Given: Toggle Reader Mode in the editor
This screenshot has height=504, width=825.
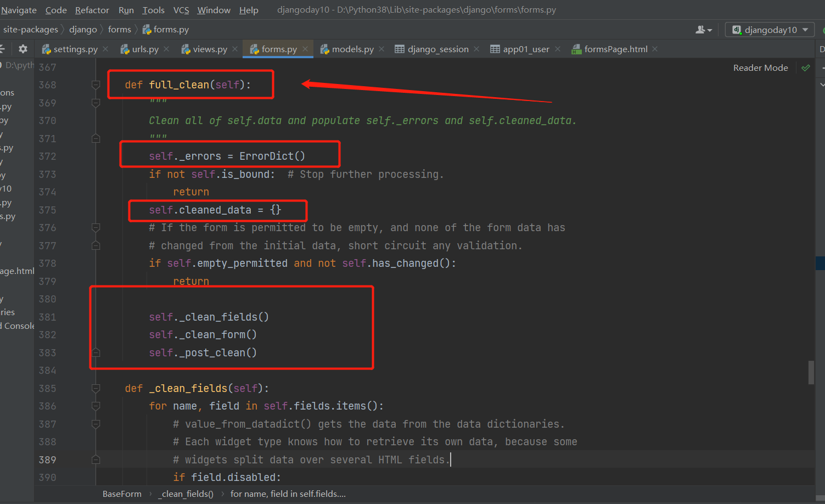Looking at the screenshot, I should [761, 68].
